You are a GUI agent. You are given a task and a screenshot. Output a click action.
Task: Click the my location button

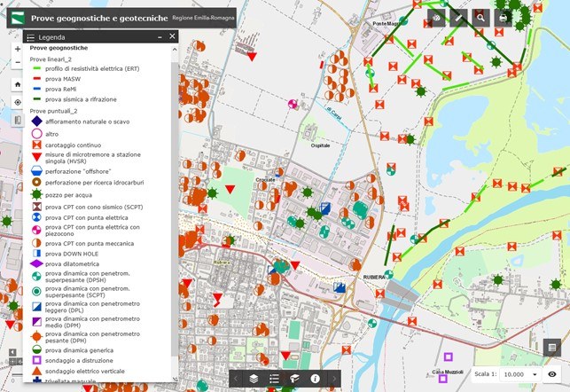point(17,102)
